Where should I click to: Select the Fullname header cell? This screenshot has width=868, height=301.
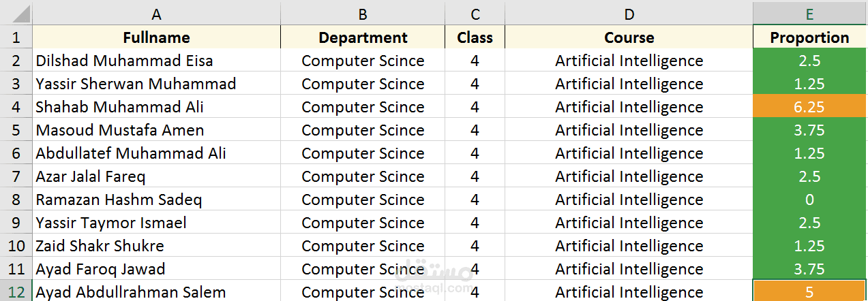point(156,37)
